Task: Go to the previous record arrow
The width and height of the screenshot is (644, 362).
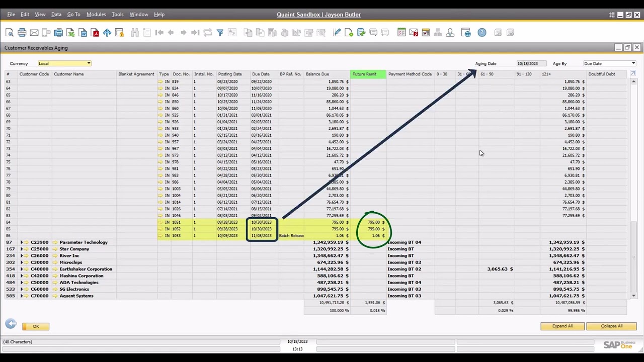Action: pyautogui.click(x=171, y=33)
